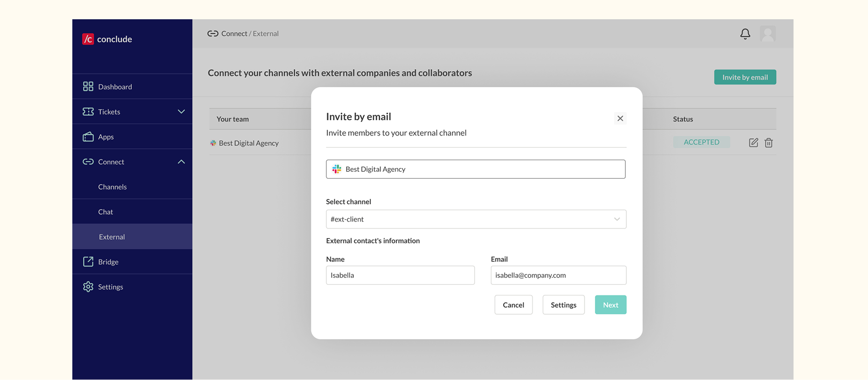Click the Tickets icon in sidebar

click(x=88, y=112)
